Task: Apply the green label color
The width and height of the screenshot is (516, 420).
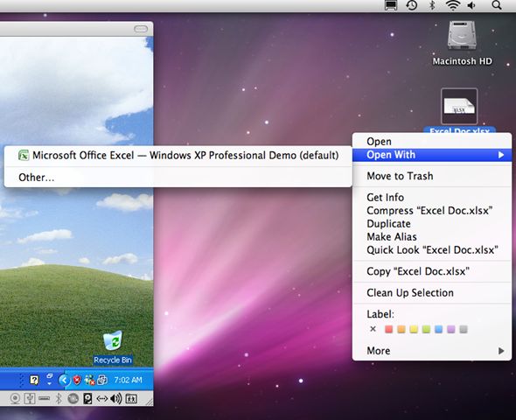Action: coord(426,329)
